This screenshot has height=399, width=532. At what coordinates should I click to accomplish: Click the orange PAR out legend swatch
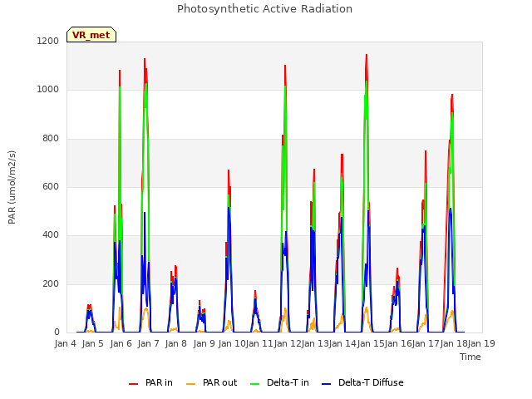pos(191,384)
